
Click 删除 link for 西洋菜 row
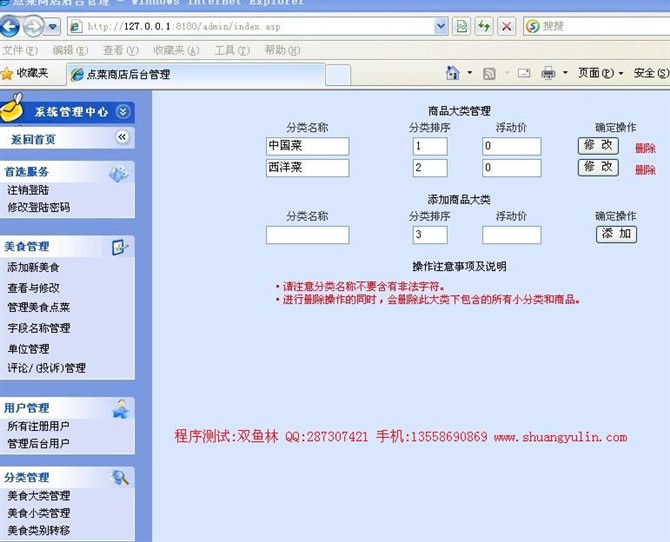(645, 170)
